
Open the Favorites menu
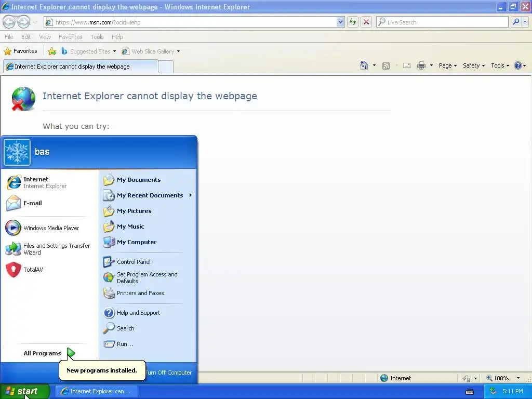71,37
